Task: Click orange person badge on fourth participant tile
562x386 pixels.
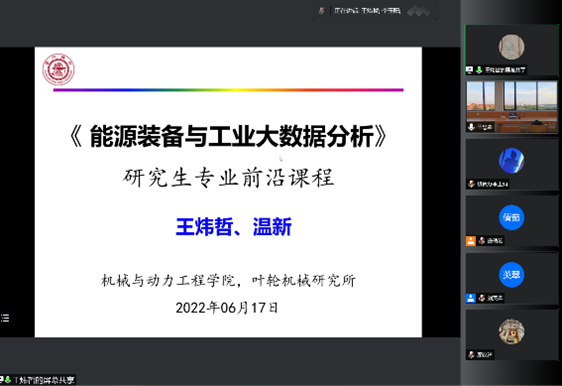Action: (471, 241)
